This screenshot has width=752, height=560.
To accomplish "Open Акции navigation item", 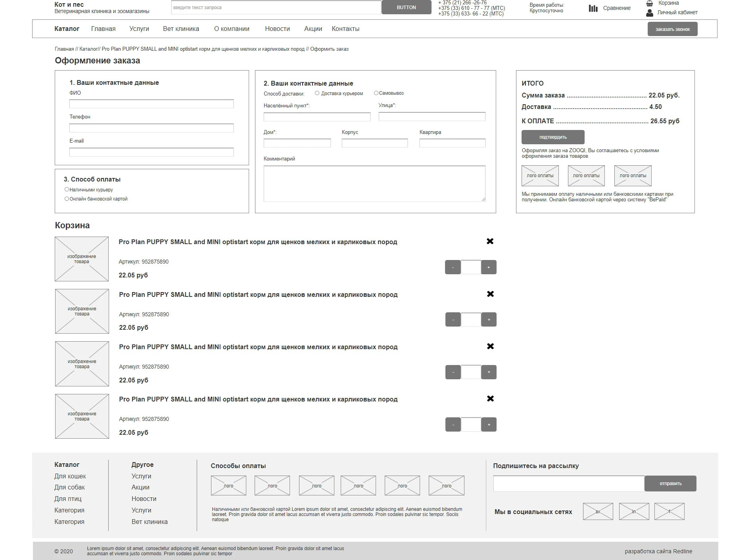I will 313,29.
